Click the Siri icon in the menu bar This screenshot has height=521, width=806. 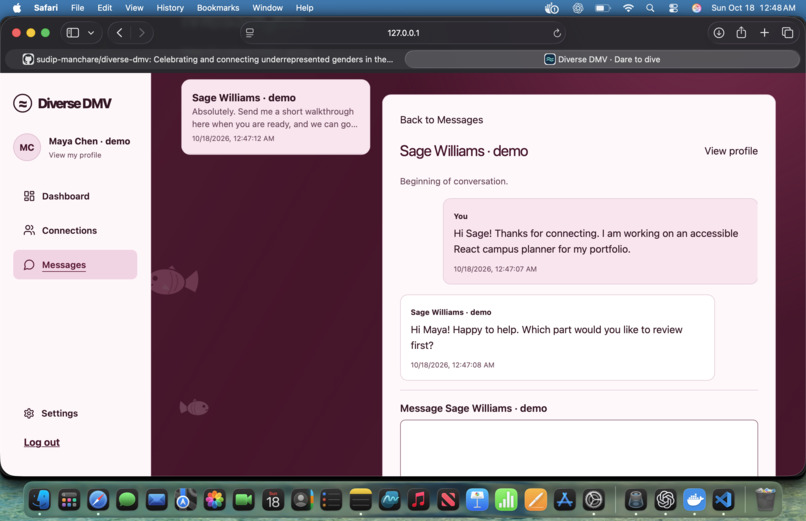[x=697, y=8]
